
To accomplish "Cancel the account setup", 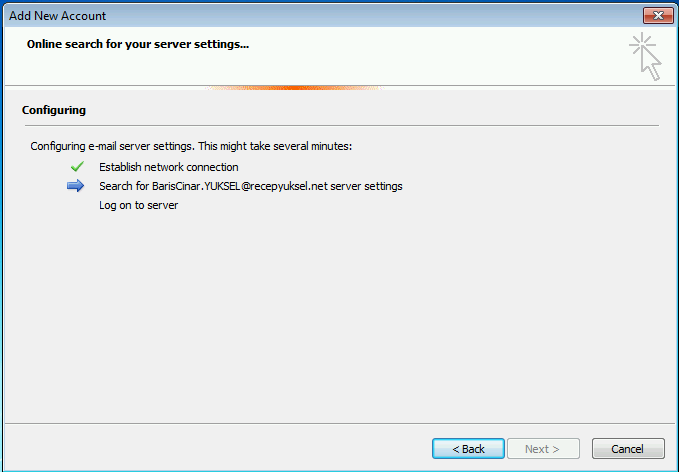I will (x=628, y=449).
